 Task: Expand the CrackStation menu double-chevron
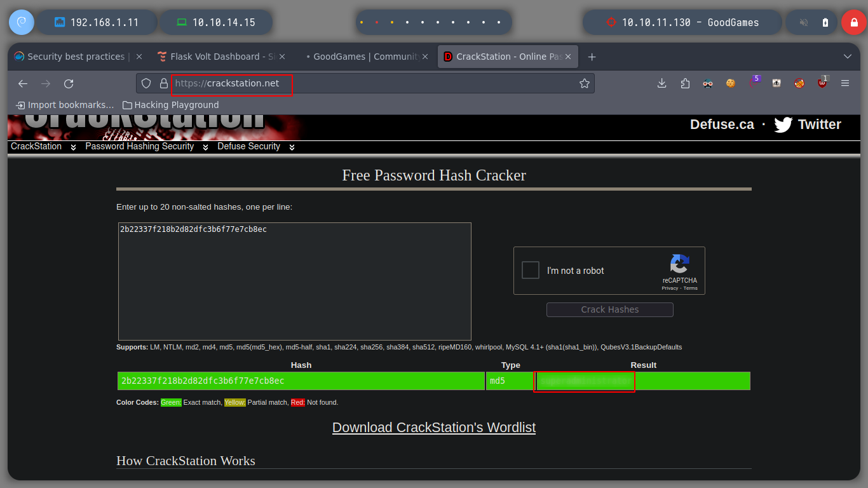tap(73, 147)
